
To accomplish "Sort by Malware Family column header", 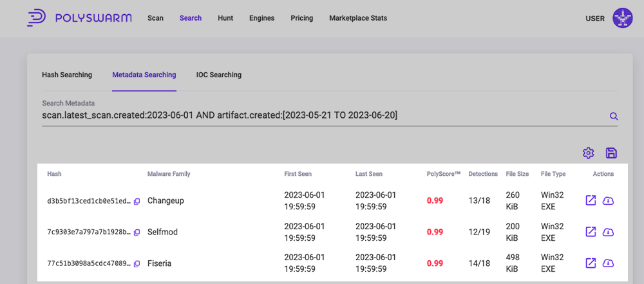I will point(169,174).
